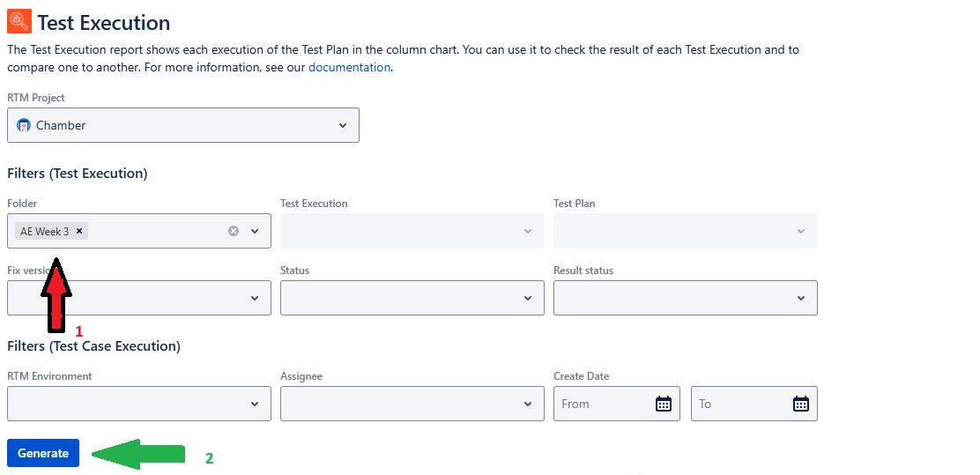Click into the To date field

[740, 404]
